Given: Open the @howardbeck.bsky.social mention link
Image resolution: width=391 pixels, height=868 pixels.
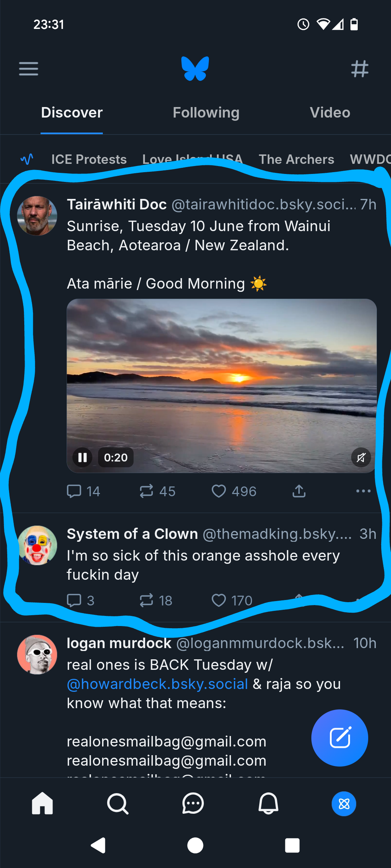Looking at the screenshot, I should (x=157, y=684).
